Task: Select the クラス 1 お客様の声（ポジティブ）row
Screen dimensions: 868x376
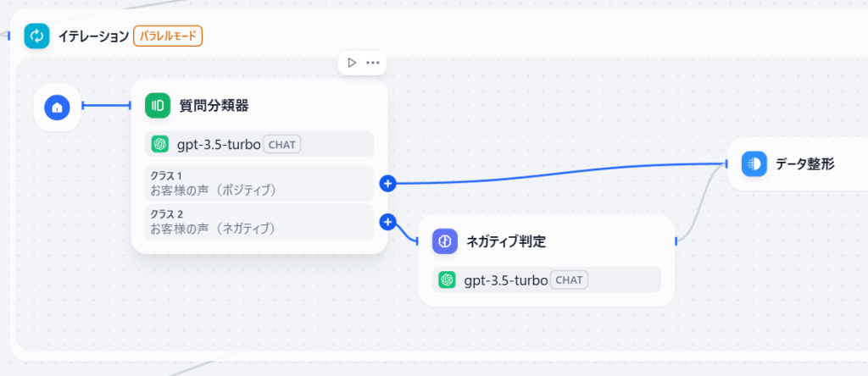Action: (259, 184)
